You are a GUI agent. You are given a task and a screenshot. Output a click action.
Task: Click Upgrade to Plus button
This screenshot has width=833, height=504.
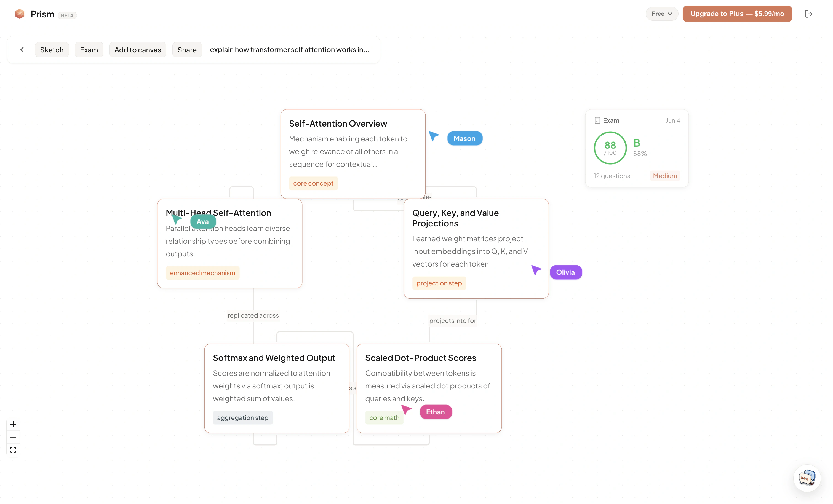point(737,14)
